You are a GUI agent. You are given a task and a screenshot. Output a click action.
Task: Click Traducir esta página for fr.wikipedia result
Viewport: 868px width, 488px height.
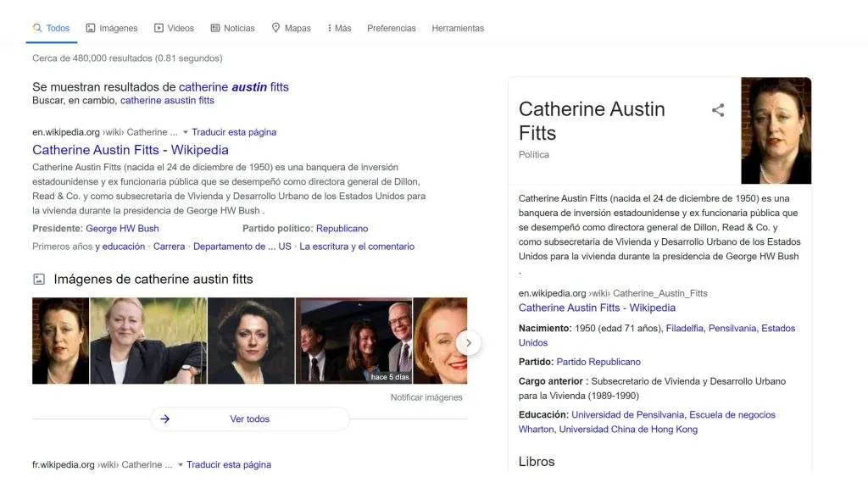pyautogui.click(x=229, y=465)
